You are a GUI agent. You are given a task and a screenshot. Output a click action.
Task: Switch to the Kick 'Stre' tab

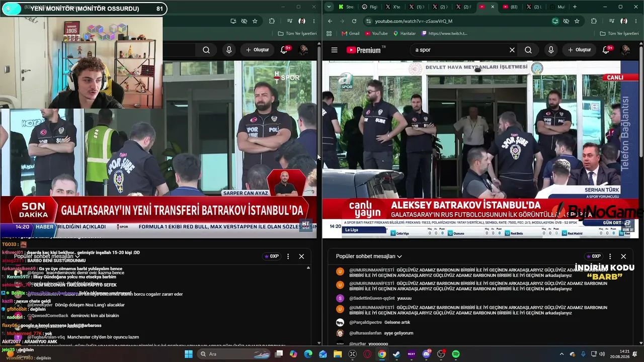[347, 7]
